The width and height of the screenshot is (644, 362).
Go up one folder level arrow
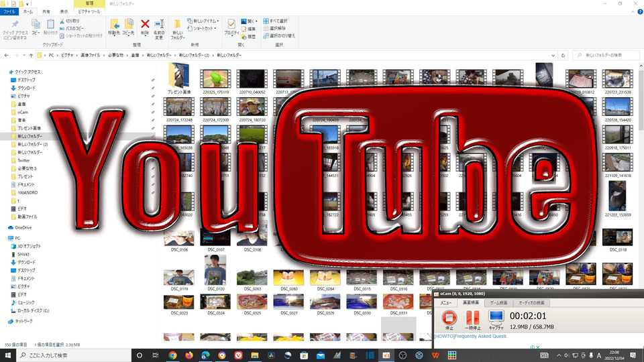click(32, 55)
